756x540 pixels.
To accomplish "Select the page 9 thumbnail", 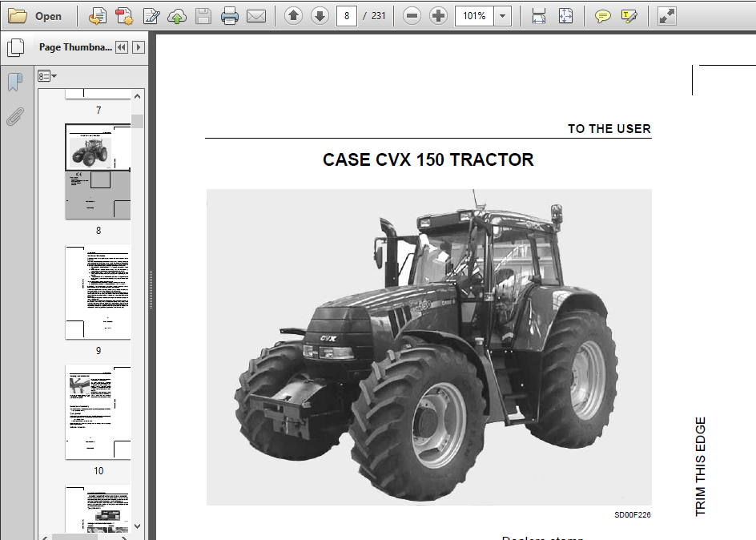I will (x=98, y=292).
